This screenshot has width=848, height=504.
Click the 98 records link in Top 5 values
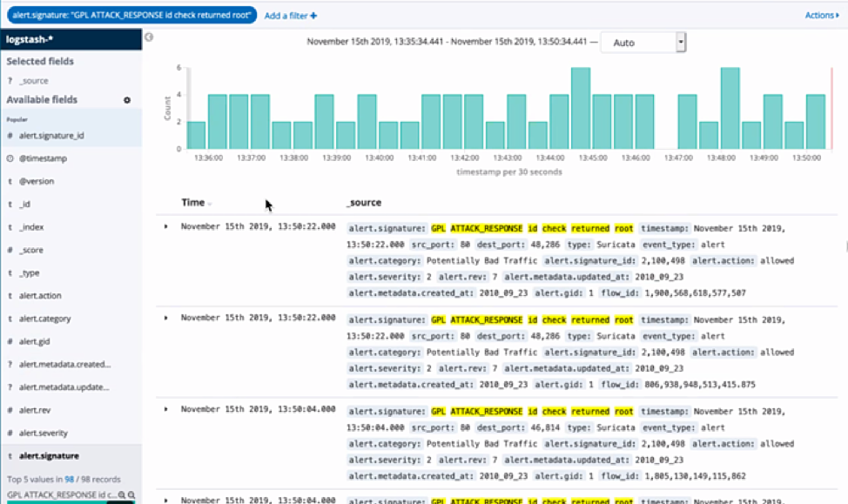point(70,479)
